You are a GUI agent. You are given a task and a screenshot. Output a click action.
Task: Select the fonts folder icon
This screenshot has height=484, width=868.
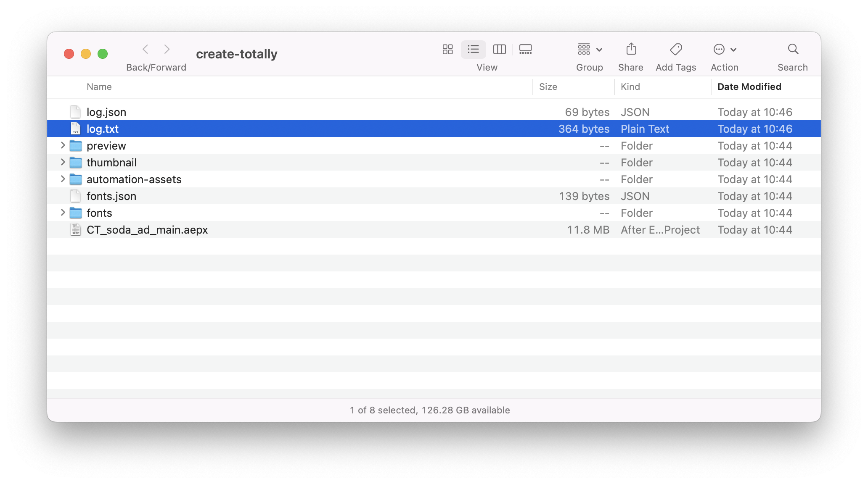(x=76, y=213)
